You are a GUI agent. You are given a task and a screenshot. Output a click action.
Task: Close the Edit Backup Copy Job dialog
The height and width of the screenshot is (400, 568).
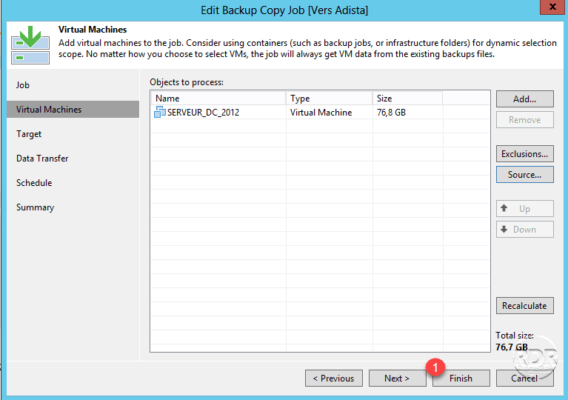pos(552,7)
